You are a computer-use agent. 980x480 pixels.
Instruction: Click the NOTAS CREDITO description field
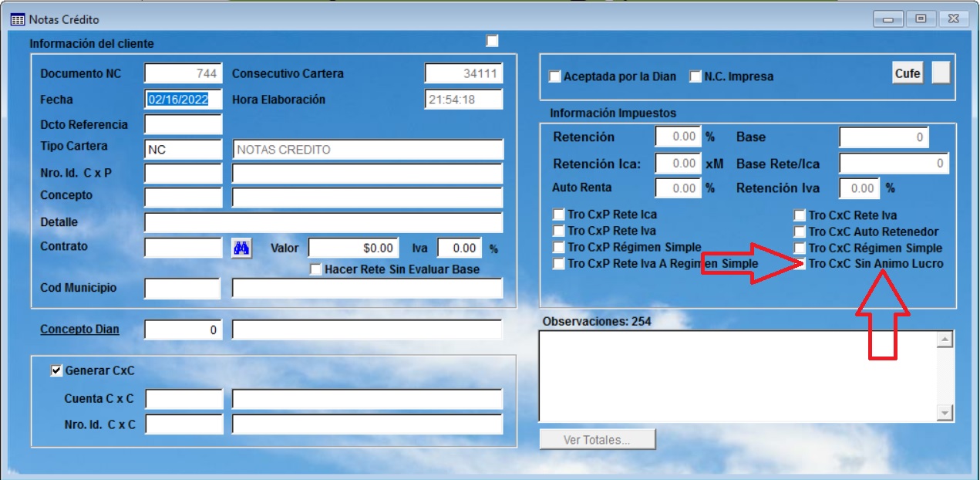(x=368, y=150)
